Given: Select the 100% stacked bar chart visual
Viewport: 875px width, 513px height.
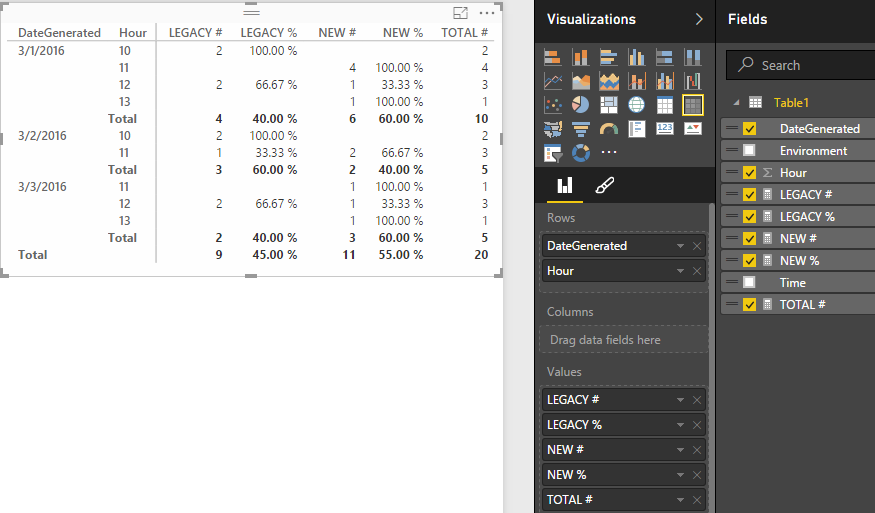Looking at the screenshot, I should pyautogui.click(x=664, y=57).
